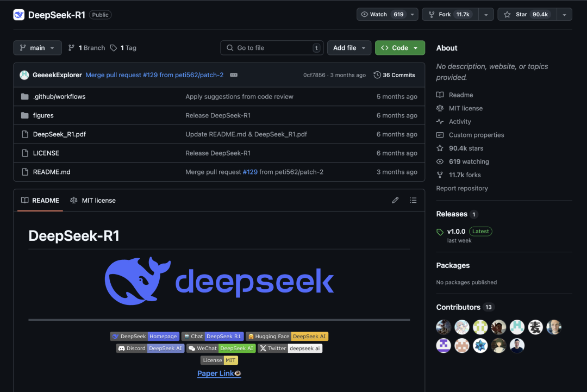Open GeeeekExplorer's profile link

click(x=57, y=75)
